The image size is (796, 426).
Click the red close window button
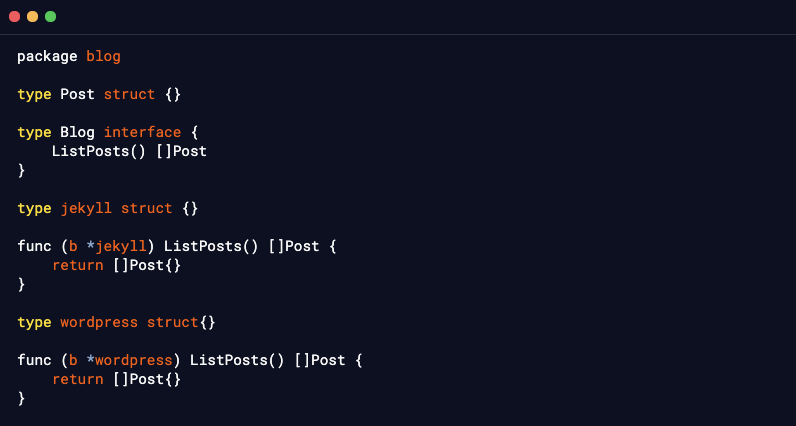click(14, 17)
